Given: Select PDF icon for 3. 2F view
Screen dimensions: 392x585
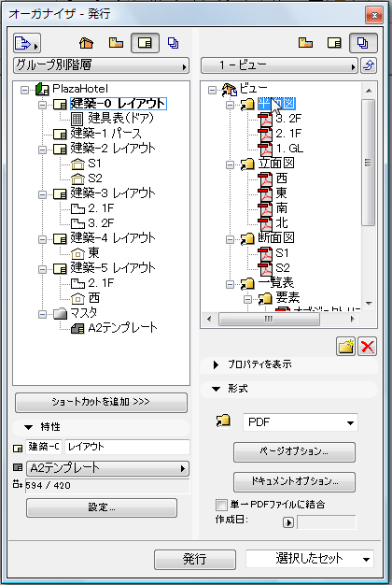Looking at the screenshot, I should coord(266,119).
